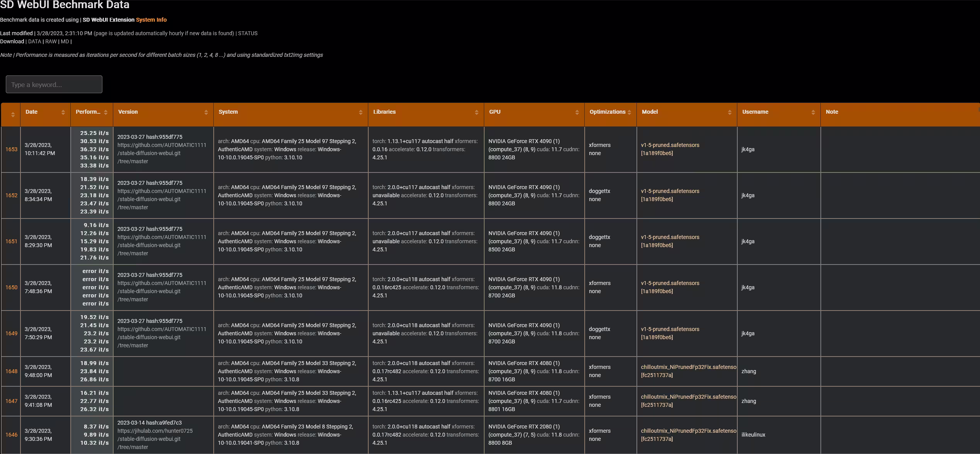Click the Date column sort arrows icon
Image resolution: width=980 pixels, height=454 pixels.
(63, 112)
